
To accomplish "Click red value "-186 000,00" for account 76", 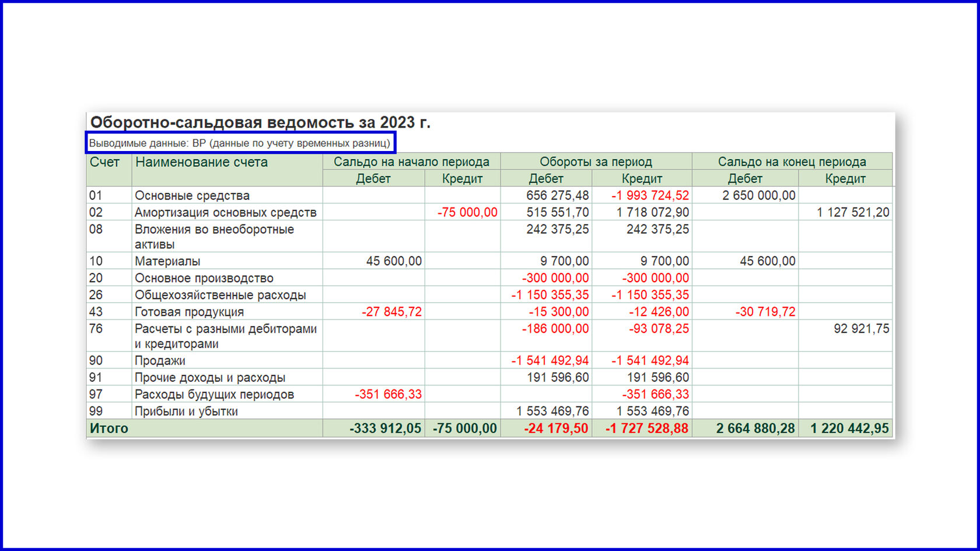I will 555,329.
